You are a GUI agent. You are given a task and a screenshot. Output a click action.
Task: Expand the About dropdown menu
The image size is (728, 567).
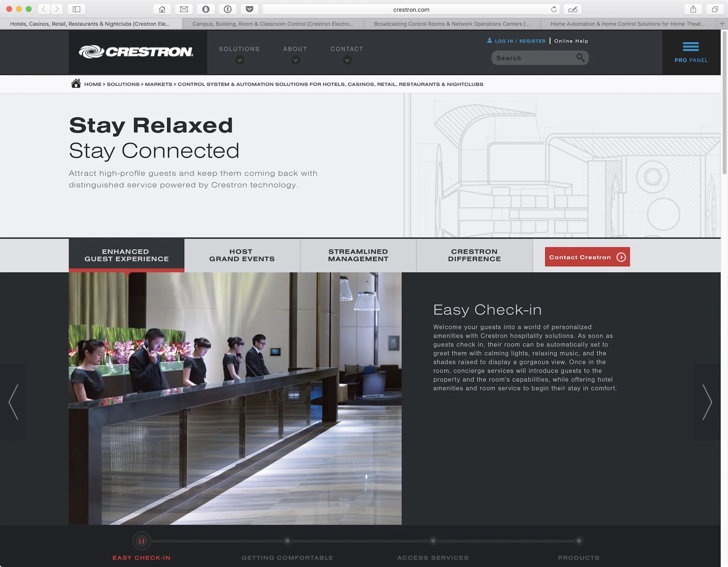[295, 60]
